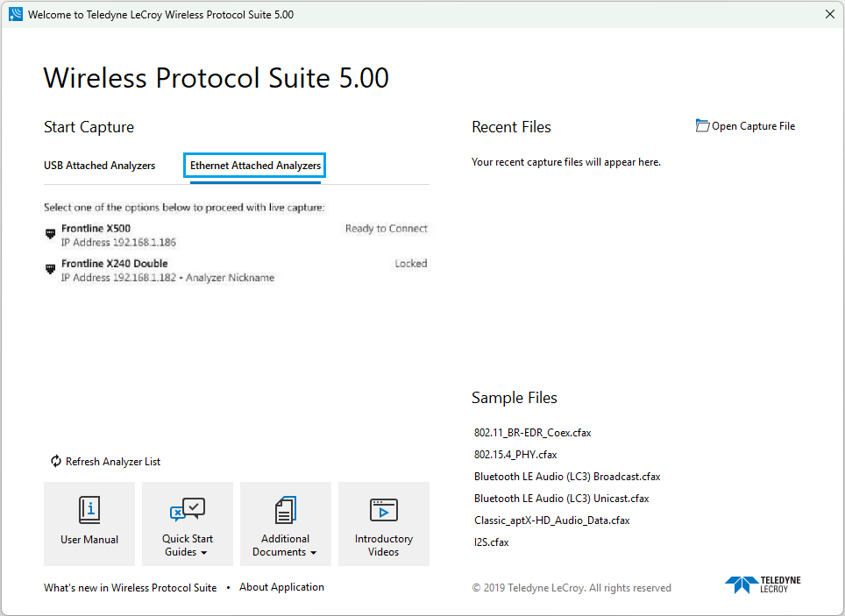Select the Ethernet Attached Analyzers tab
This screenshot has height=616, width=845.
[x=255, y=166]
